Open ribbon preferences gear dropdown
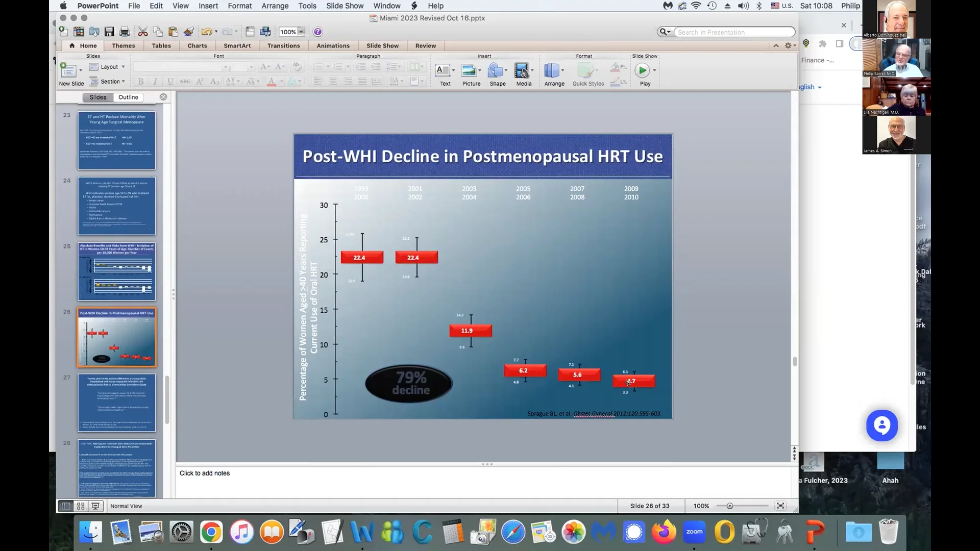This screenshot has width=980, height=551. click(x=790, y=45)
